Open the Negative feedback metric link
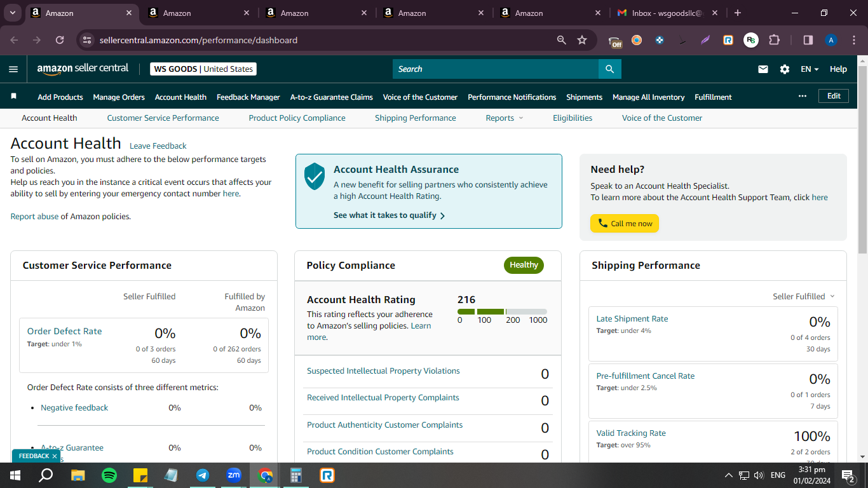The width and height of the screenshot is (868, 488). [74, 408]
